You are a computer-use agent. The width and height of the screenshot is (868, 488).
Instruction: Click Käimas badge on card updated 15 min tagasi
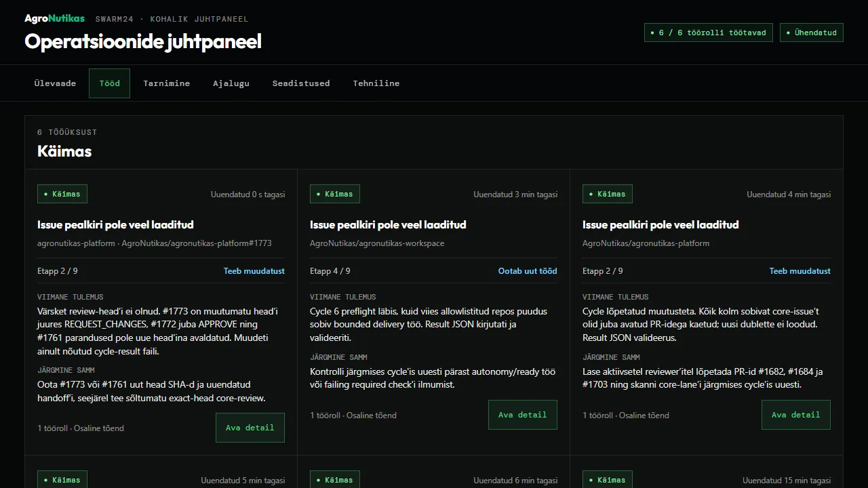click(608, 479)
